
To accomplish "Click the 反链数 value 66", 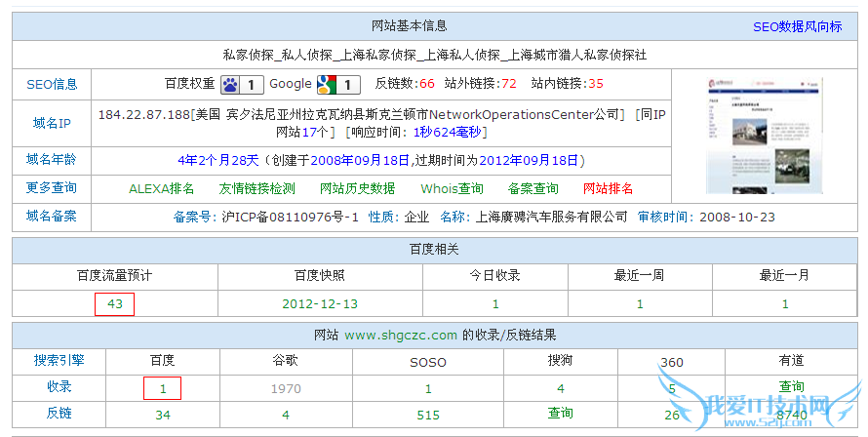I will tap(427, 84).
